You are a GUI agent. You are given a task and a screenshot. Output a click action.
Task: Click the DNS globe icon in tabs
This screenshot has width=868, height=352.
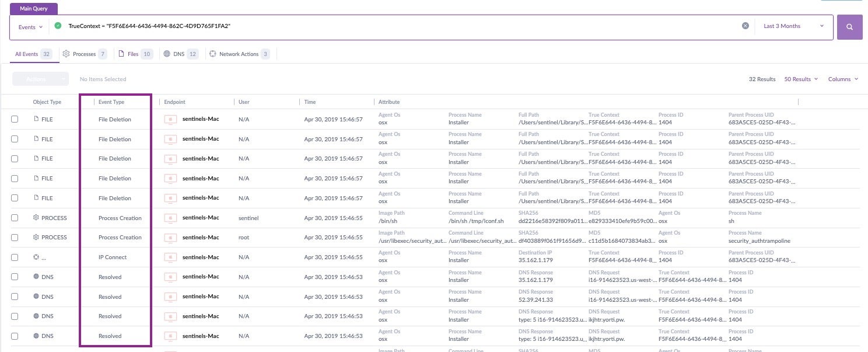[x=167, y=54]
